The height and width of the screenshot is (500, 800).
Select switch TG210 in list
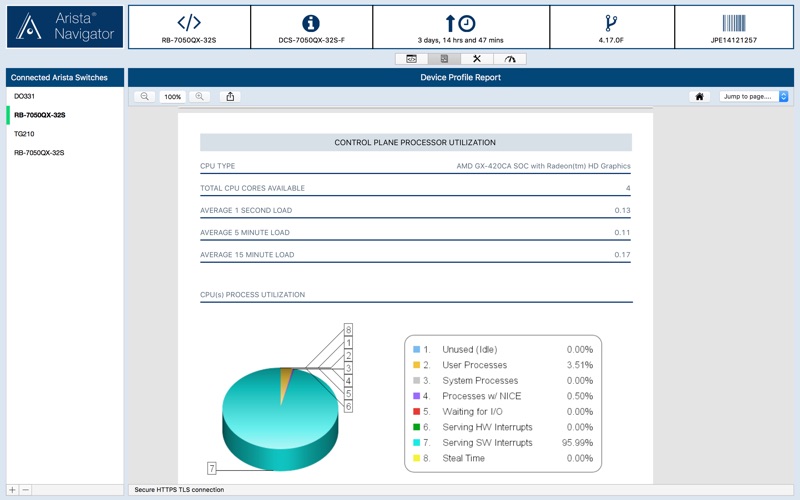point(65,134)
